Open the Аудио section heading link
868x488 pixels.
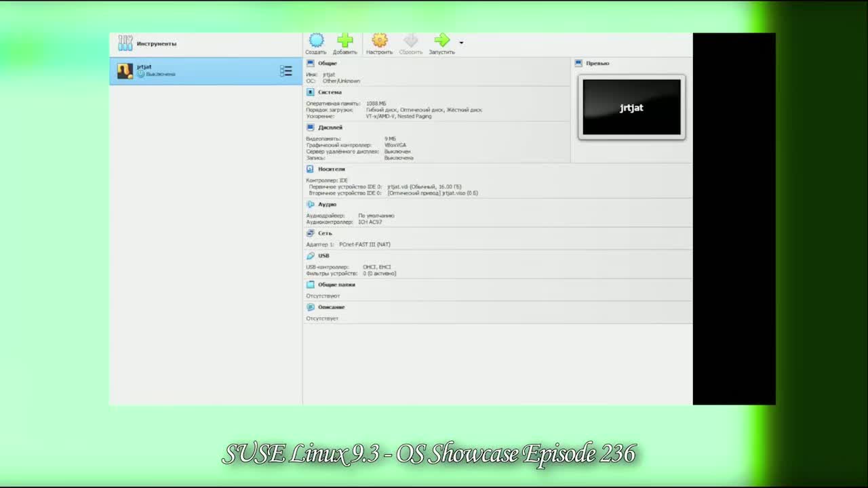(x=328, y=204)
